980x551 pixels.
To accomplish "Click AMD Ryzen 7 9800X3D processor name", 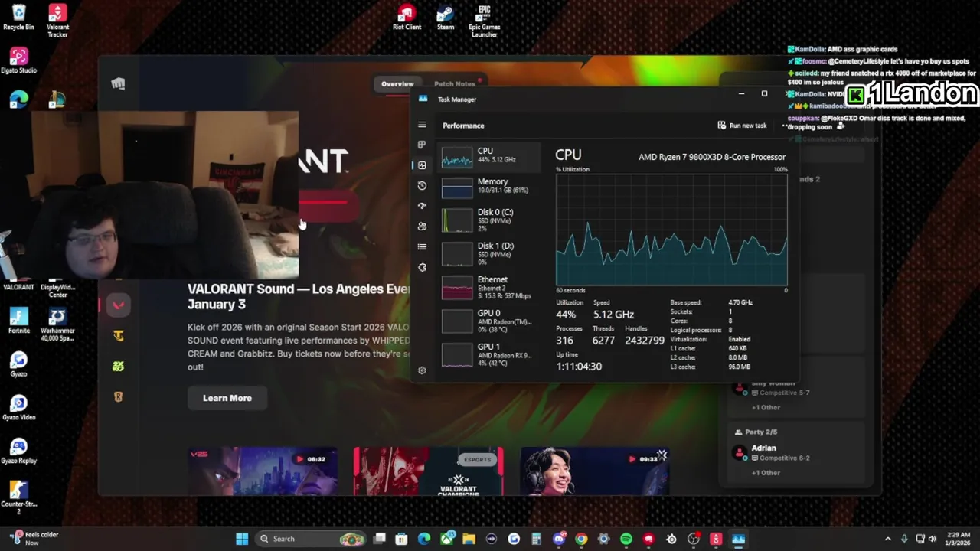I will pos(712,157).
